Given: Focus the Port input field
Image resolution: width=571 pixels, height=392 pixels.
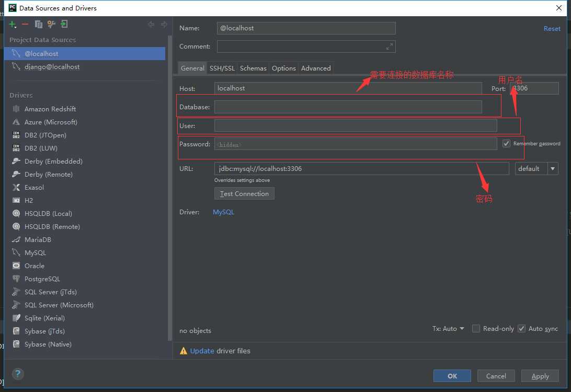Looking at the screenshot, I should [534, 88].
